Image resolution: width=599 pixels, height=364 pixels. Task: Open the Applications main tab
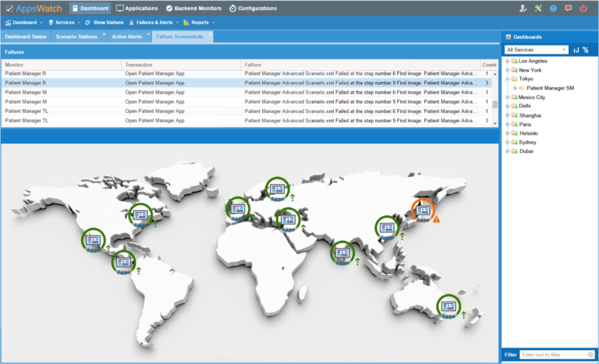click(x=137, y=8)
